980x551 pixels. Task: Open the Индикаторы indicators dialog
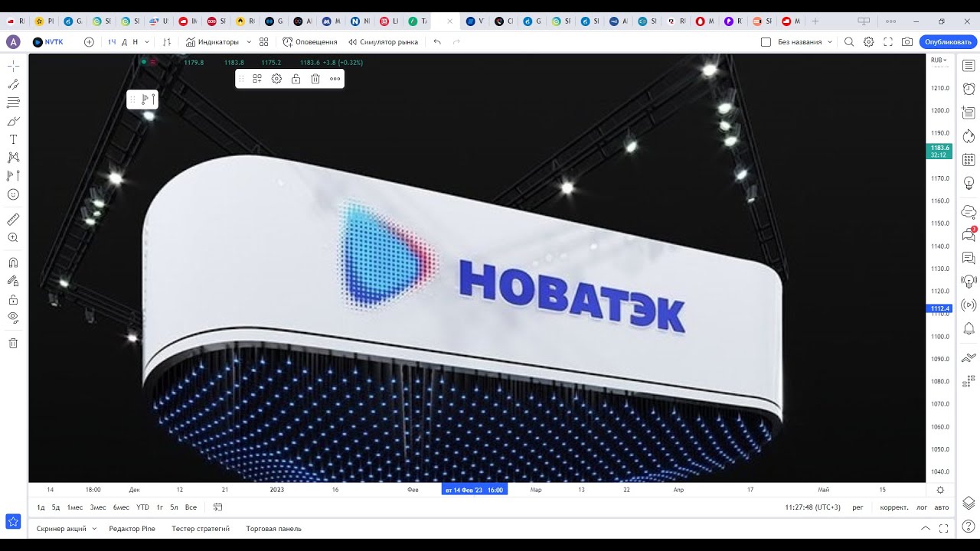[x=213, y=42]
